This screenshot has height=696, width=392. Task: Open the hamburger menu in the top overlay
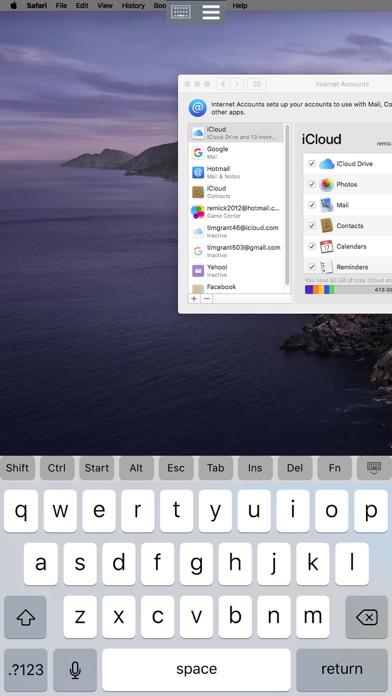point(211,12)
